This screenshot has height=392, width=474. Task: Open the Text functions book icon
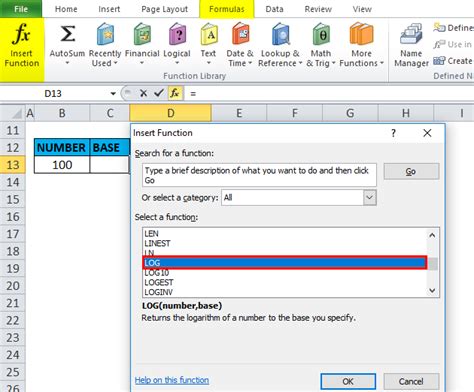point(209,34)
